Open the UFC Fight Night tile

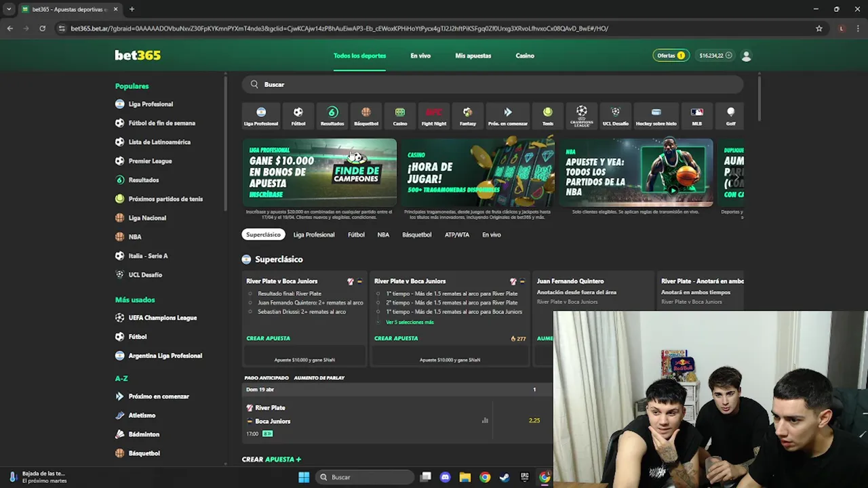(x=434, y=116)
